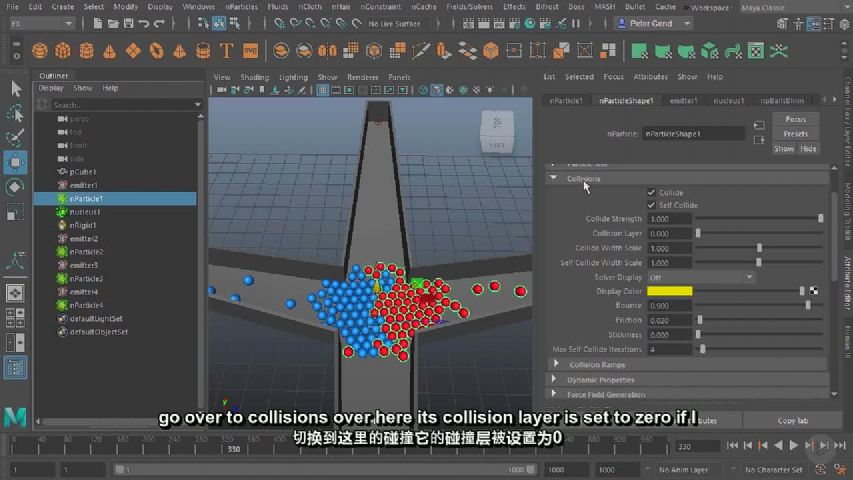853x480 pixels.
Task: Click the outliner toggle icon in the left toolbox
Action: (15, 368)
